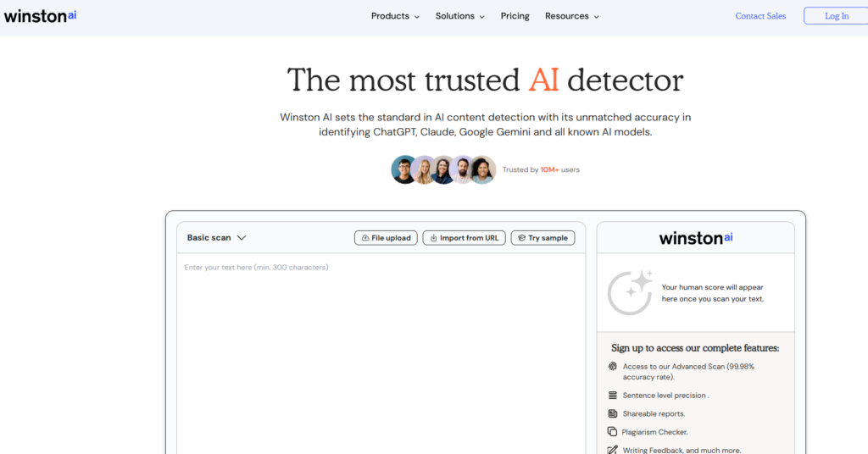Click 'The most trusted AI detector' headline
The image size is (868, 454).
(x=486, y=80)
